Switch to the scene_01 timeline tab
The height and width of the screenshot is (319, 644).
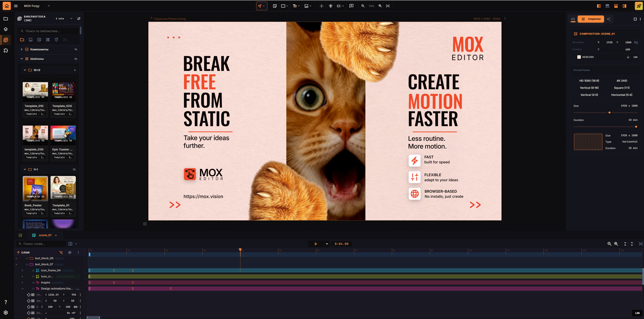tap(45, 235)
